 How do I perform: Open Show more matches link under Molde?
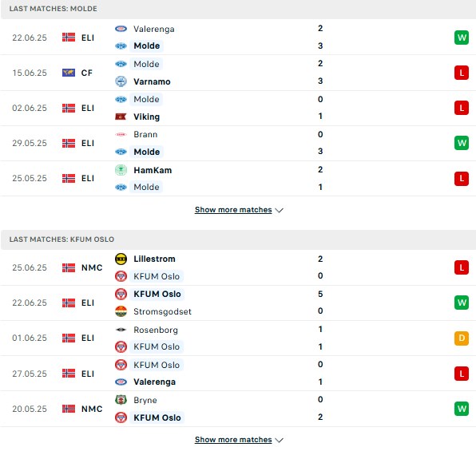coord(233,210)
